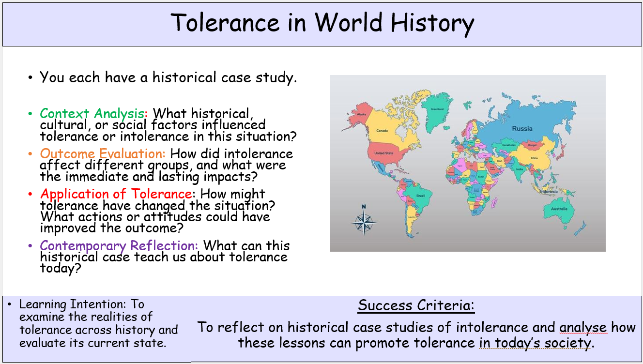Click the compass rose on the map

coord(364,221)
